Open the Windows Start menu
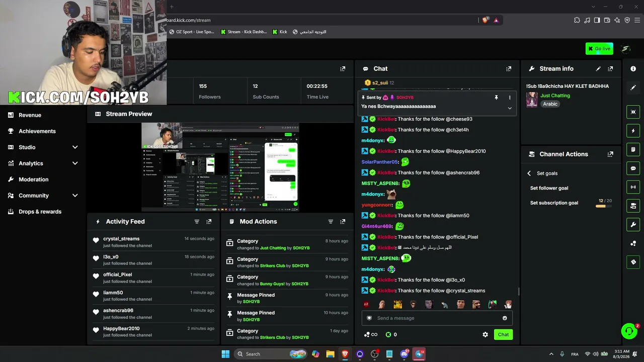644x362 pixels. (225, 354)
